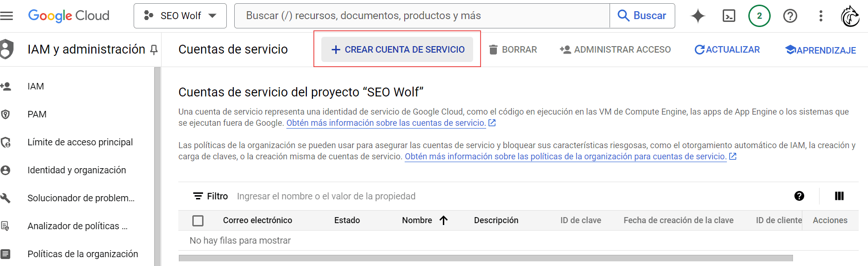Open link about las cuentas de servicio
This screenshot has height=266, width=868.
(x=386, y=123)
